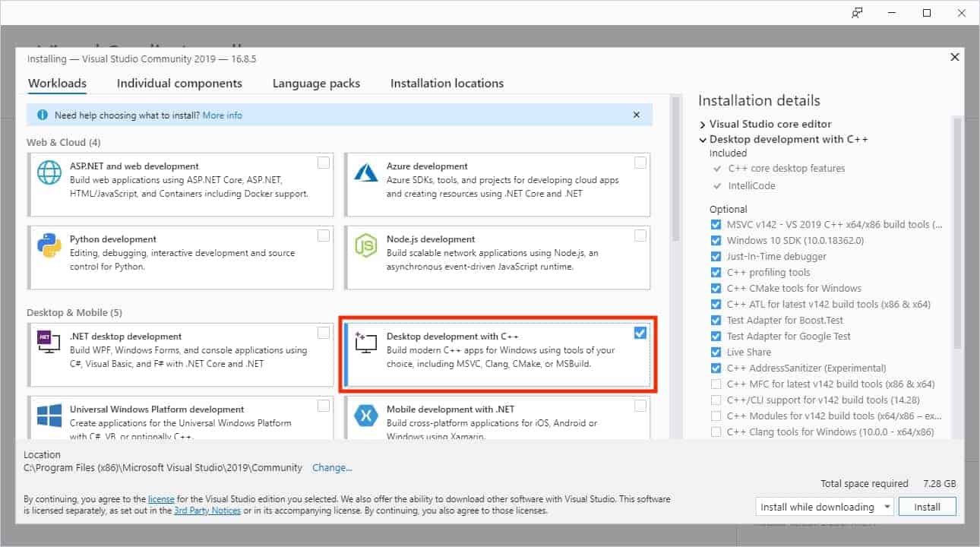The width and height of the screenshot is (980, 547).
Task: Click the Python development logo icon
Action: (x=49, y=246)
